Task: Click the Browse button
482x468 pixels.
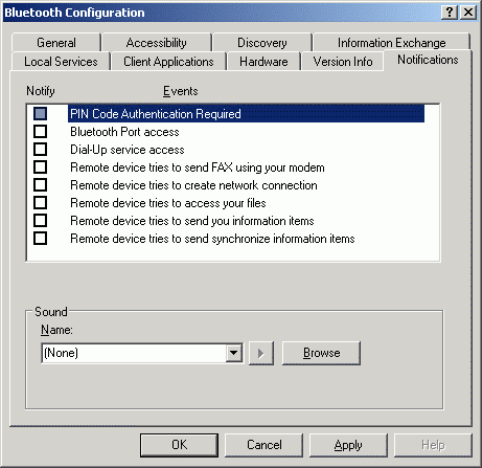Action: click(x=321, y=353)
